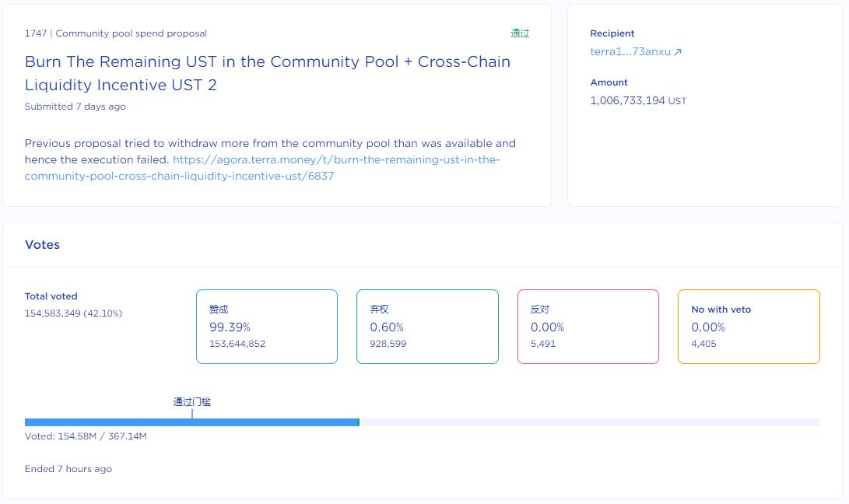Click the Voted: 154.58M / 367.14M text
This screenshot has width=849, height=504.
(86, 436)
